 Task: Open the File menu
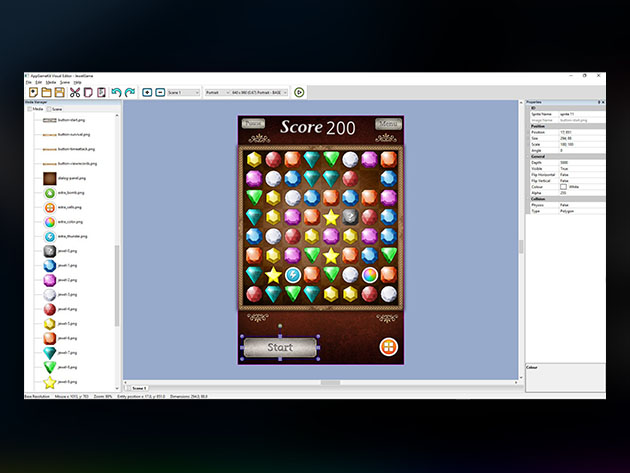coord(28,81)
